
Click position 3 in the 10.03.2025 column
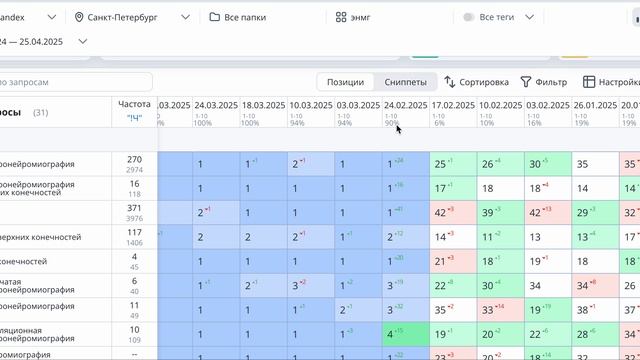click(x=311, y=286)
